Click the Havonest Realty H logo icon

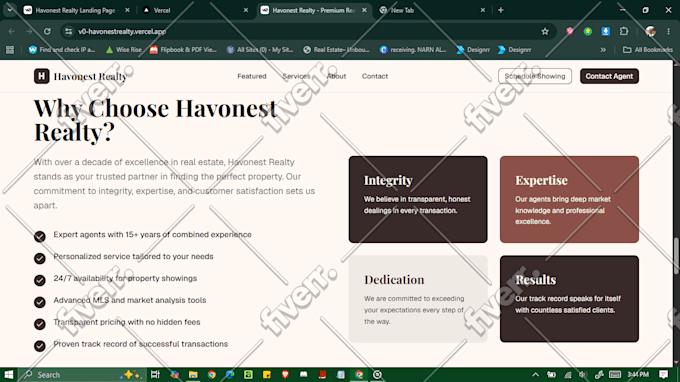[x=42, y=76]
